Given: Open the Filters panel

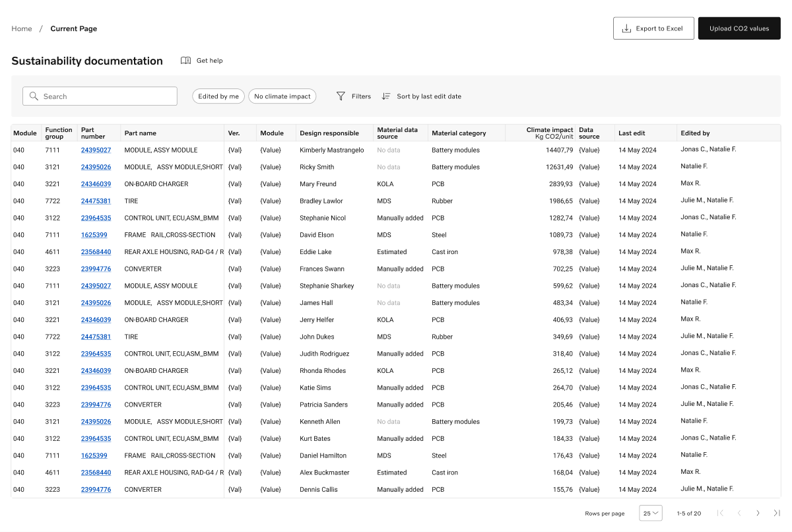Looking at the screenshot, I should click(354, 96).
